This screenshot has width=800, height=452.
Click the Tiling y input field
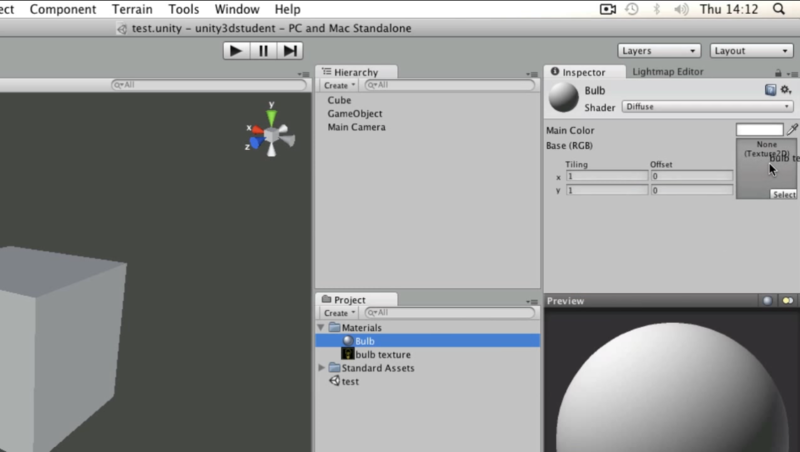(607, 190)
